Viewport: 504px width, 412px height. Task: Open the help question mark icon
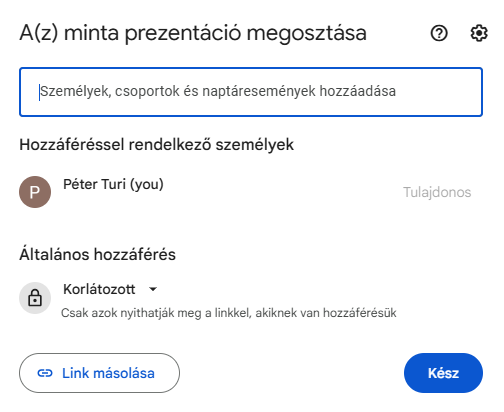(x=439, y=33)
